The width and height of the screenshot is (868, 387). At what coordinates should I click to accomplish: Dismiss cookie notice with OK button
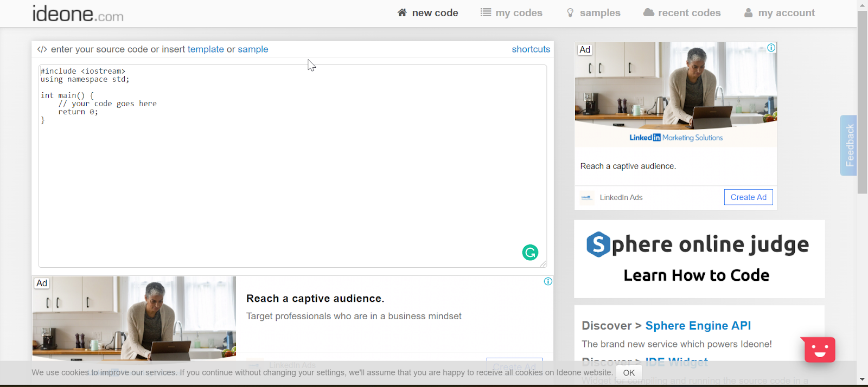pyautogui.click(x=629, y=373)
